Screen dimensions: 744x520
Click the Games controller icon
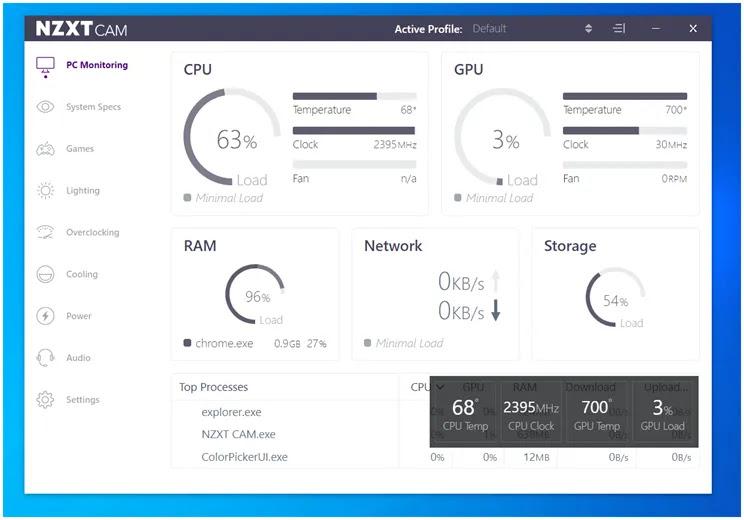46,149
